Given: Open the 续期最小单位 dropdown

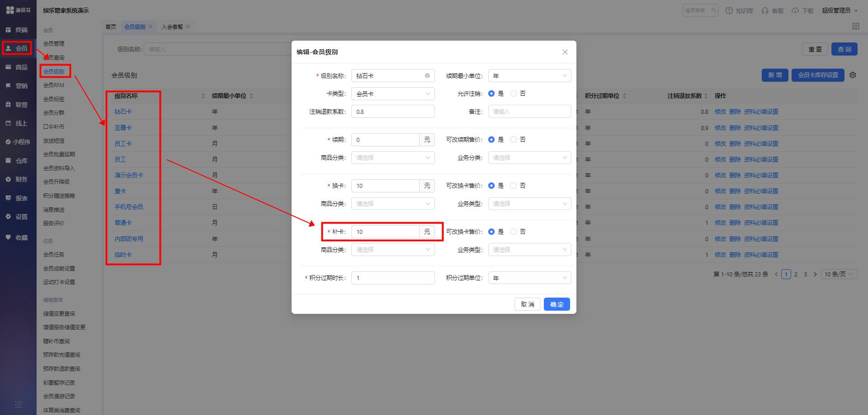Looking at the screenshot, I should 529,75.
